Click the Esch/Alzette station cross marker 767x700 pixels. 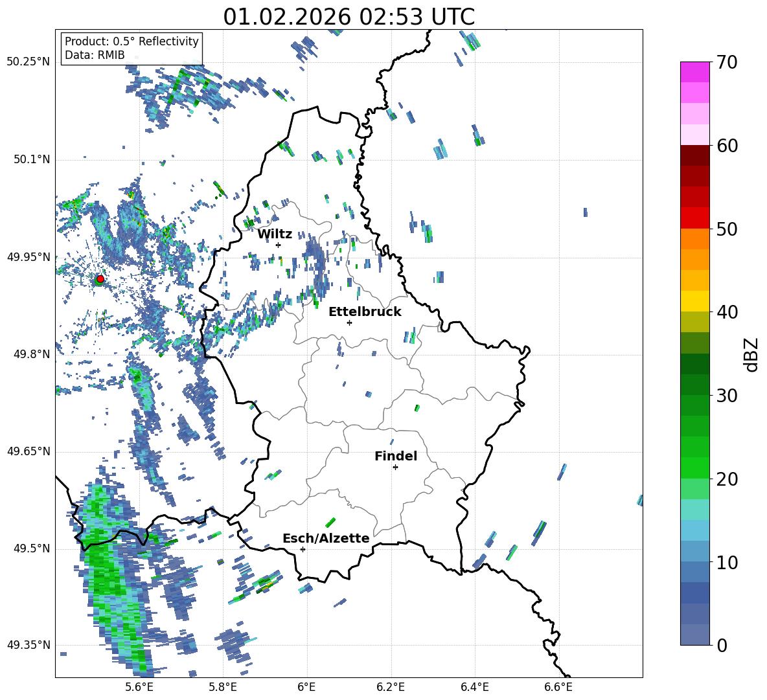[303, 549]
